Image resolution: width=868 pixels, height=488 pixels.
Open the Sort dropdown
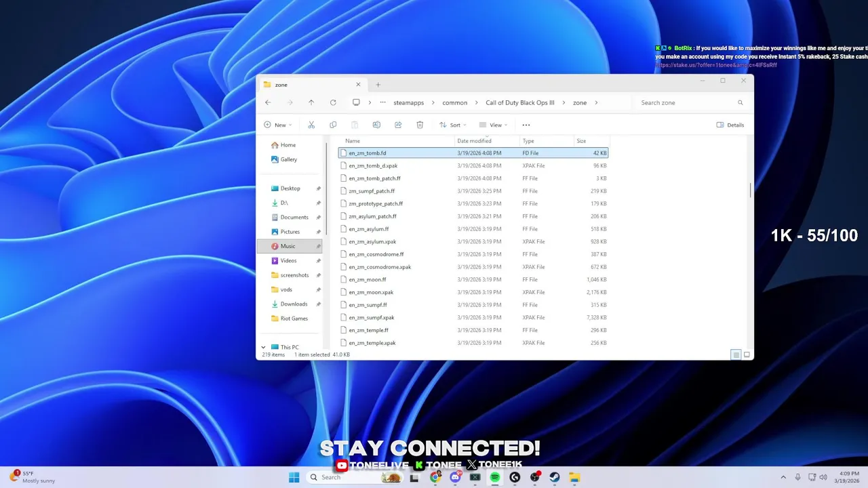[x=454, y=125]
